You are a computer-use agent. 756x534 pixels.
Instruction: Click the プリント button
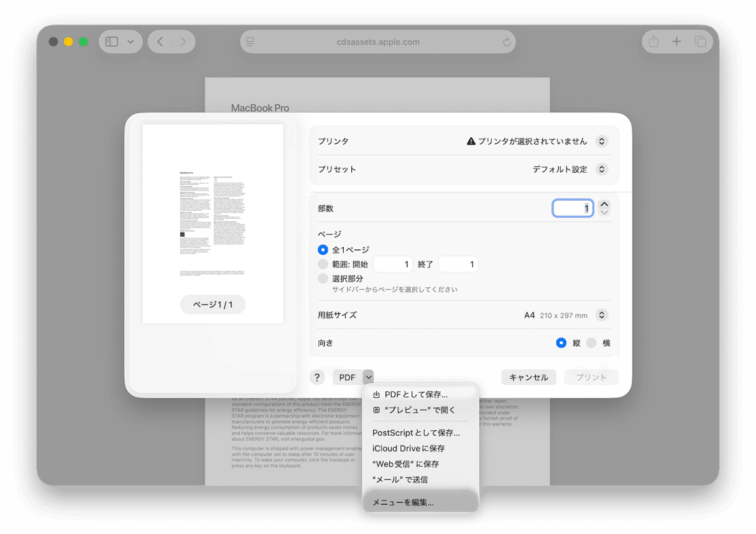(x=591, y=377)
